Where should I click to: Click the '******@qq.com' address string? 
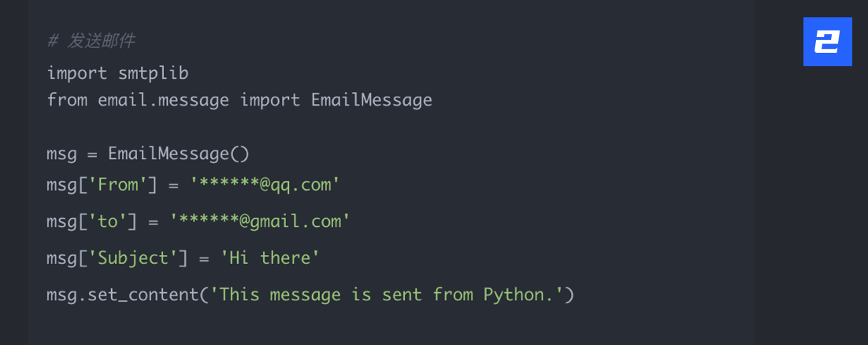[265, 185]
